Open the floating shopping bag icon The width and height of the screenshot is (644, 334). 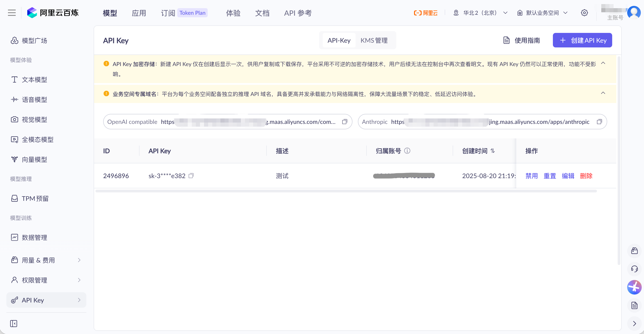(634, 251)
